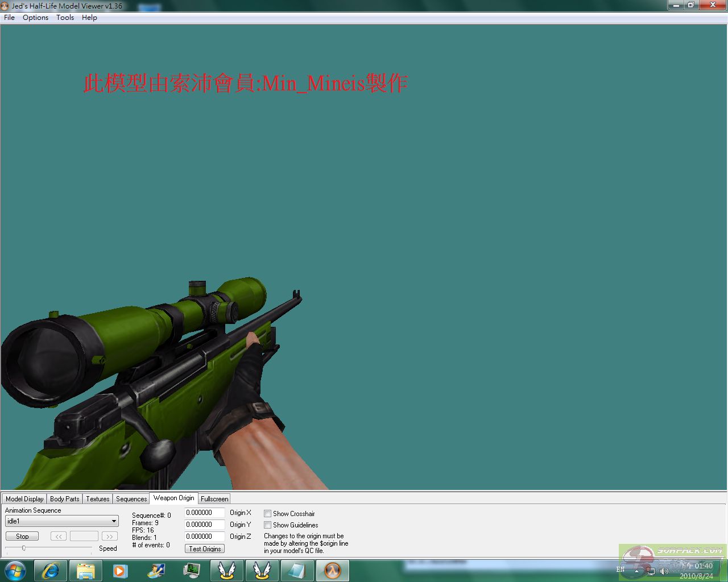Open the system monitor icon in taskbar
The image size is (728, 582).
[192, 571]
